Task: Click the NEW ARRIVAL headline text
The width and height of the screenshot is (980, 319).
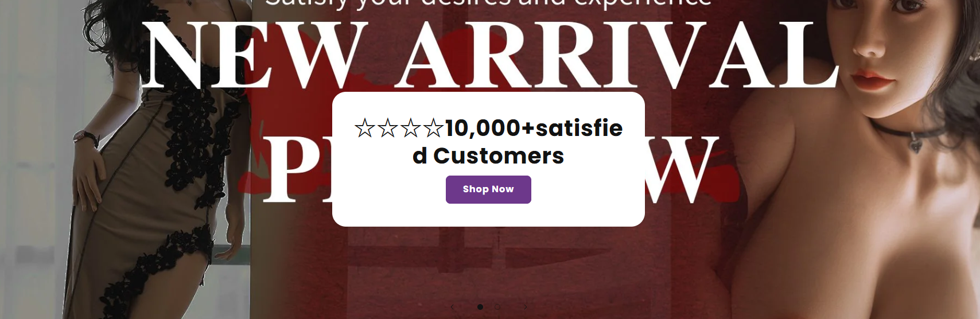Action: [491, 56]
